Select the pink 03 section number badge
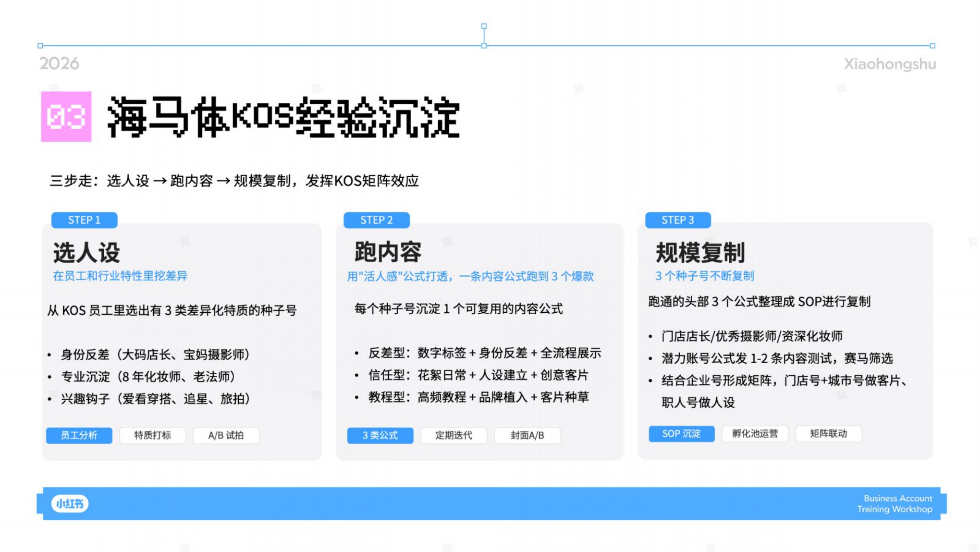 coord(66,117)
